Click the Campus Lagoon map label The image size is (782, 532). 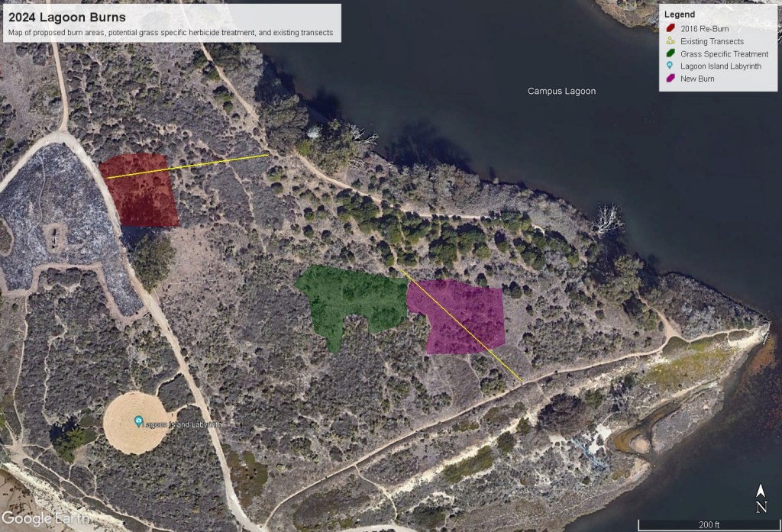click(561, 92)
